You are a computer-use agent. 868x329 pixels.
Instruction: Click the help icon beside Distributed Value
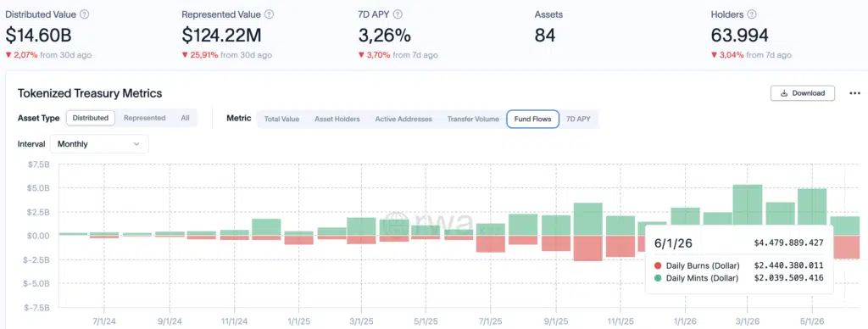84,14
